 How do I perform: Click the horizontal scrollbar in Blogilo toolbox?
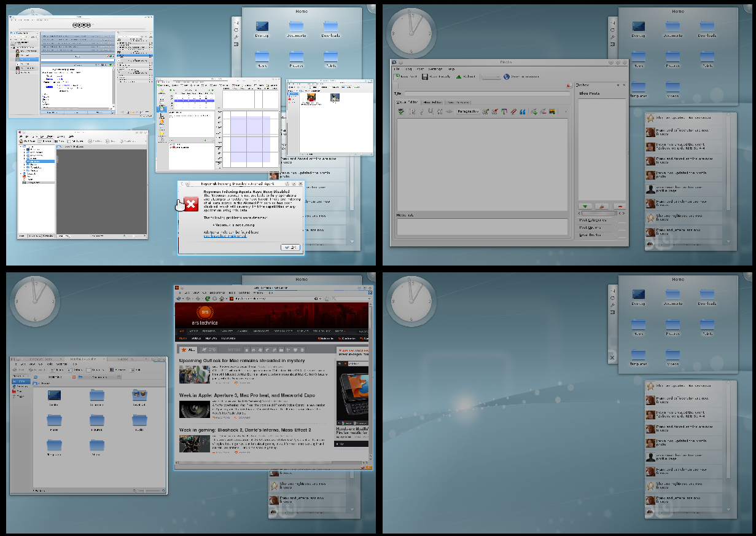599,213
